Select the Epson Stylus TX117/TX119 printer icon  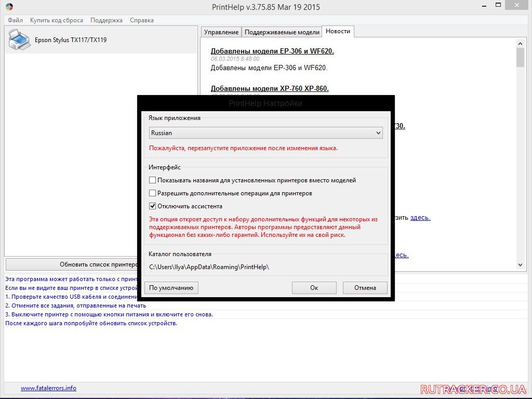[x=19, y=39]
